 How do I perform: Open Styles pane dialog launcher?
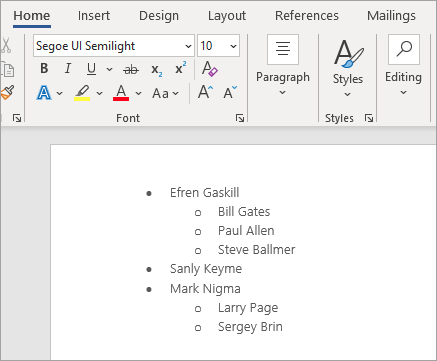point(369,118)
